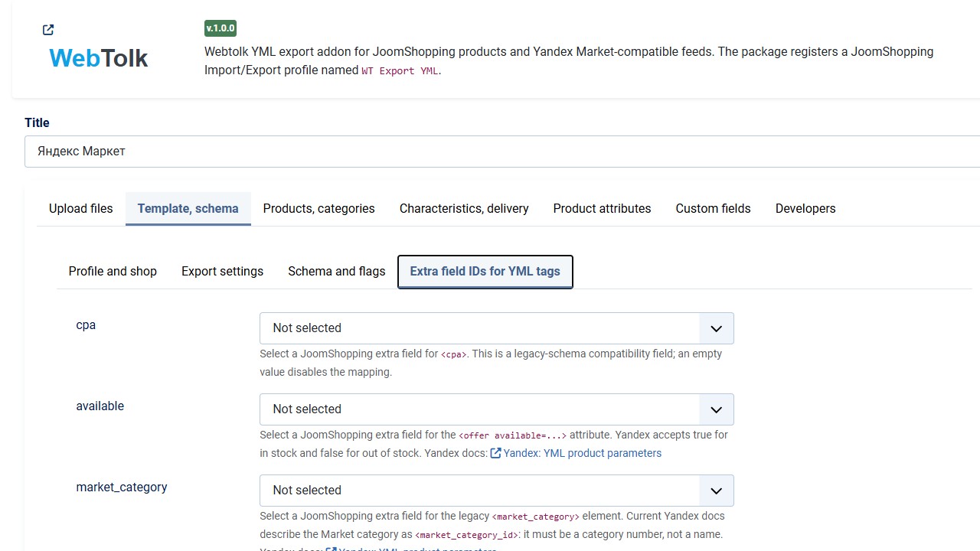
Task: Select Extra field IDs for YML tags
Action: pyautogui.click(x=485, y=272)
